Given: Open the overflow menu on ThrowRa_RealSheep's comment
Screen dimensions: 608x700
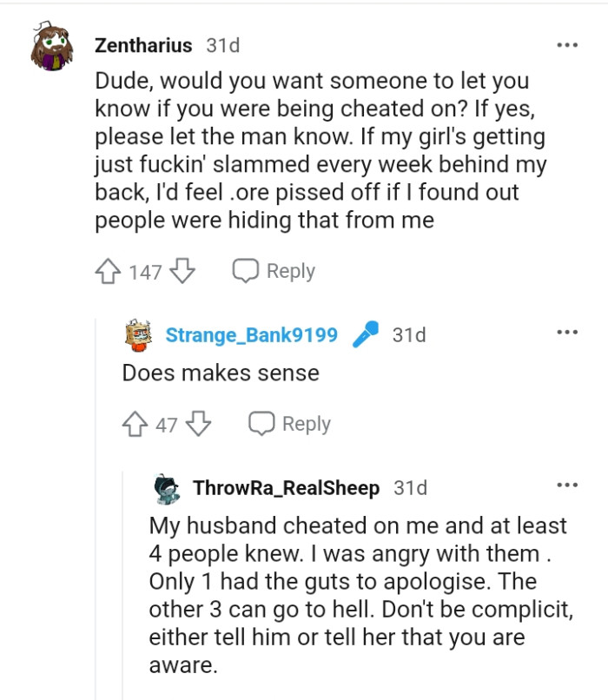Looking at the screenshot, I should (568, 485).
